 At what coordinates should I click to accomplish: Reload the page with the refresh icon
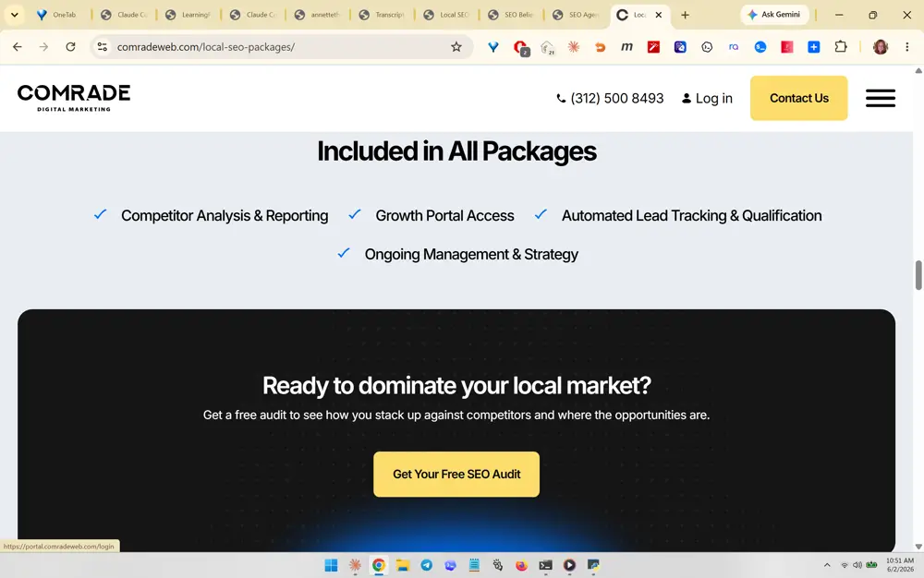(x=71, y=47)
